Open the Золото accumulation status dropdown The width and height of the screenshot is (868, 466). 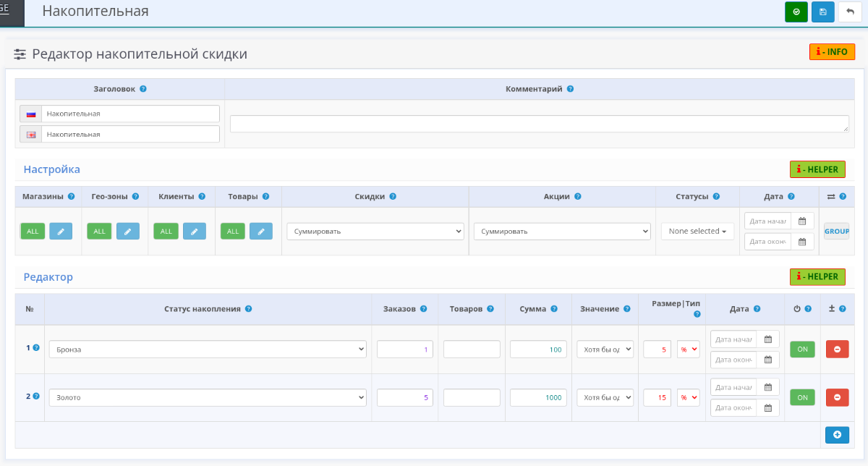coord(208,397)
